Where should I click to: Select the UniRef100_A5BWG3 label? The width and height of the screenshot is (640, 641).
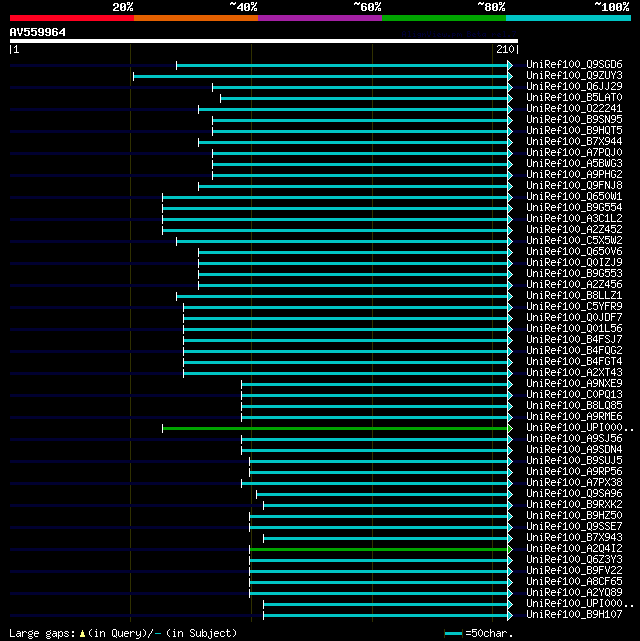[574, 164]
